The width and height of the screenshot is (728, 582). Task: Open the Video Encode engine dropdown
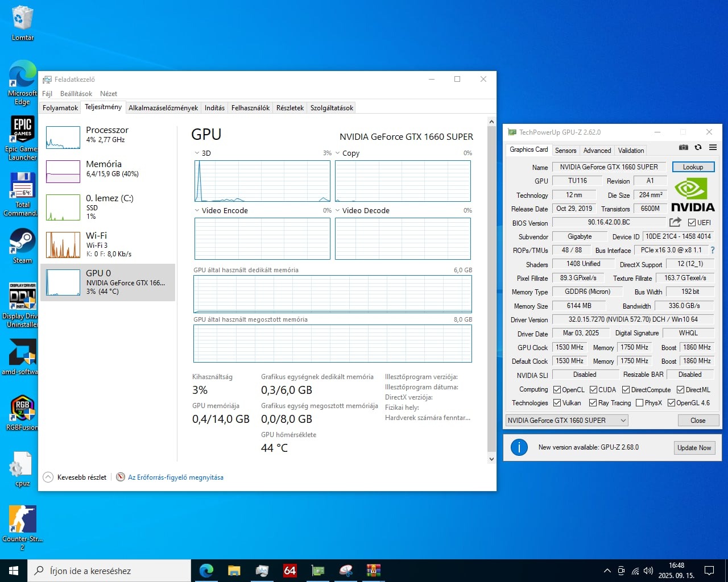point(197,210)
